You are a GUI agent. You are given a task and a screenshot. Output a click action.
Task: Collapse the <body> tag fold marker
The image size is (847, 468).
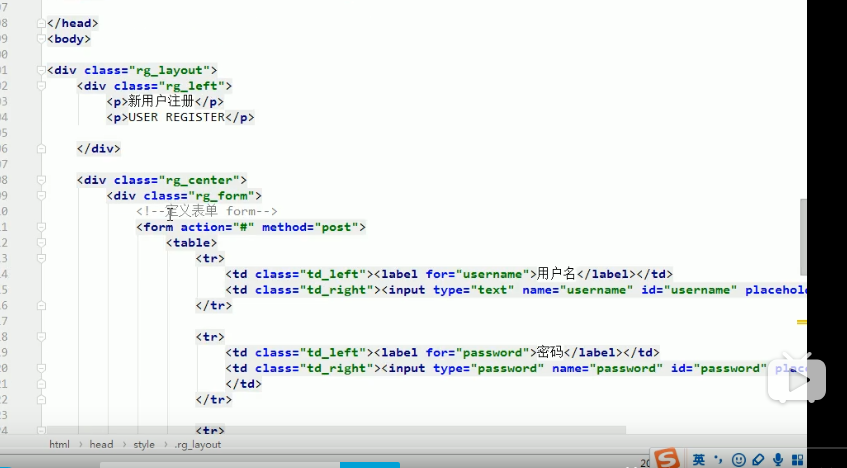click(x=42, y=39)
